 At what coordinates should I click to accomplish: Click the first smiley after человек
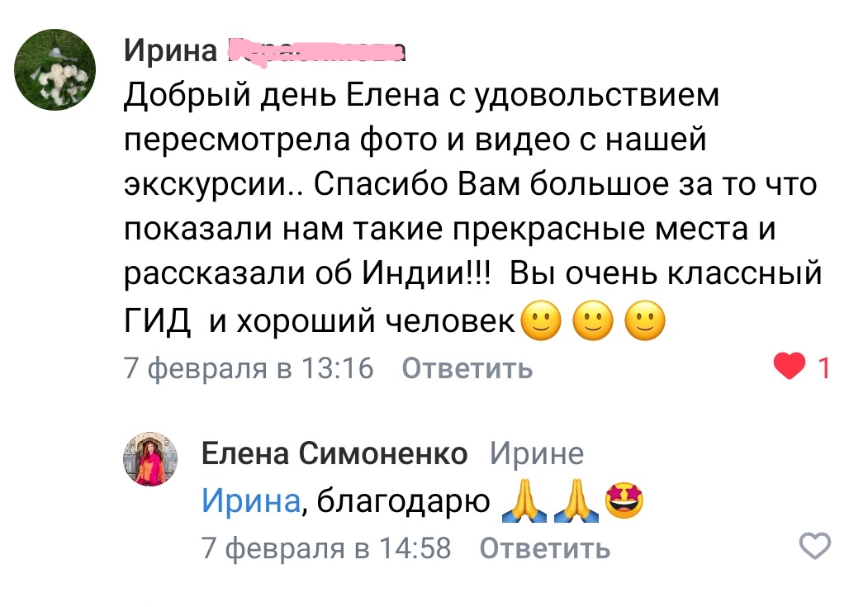pyautogui.click(x=541, y=320)
